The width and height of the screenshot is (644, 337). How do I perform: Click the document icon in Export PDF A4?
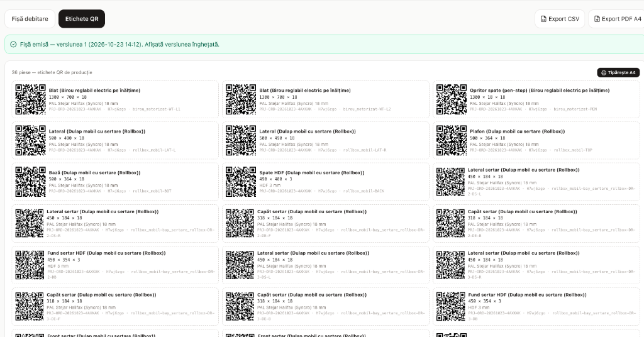[597, 19]
